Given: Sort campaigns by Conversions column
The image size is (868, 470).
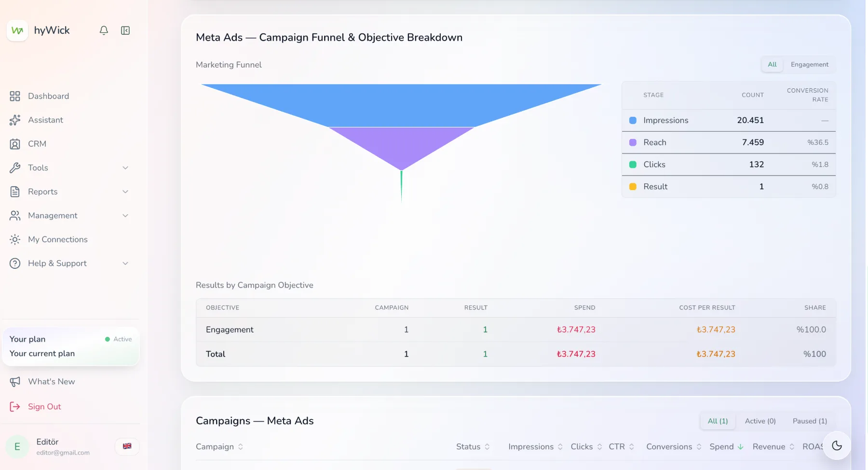Looking at the screenshot, I should point(674,447).
